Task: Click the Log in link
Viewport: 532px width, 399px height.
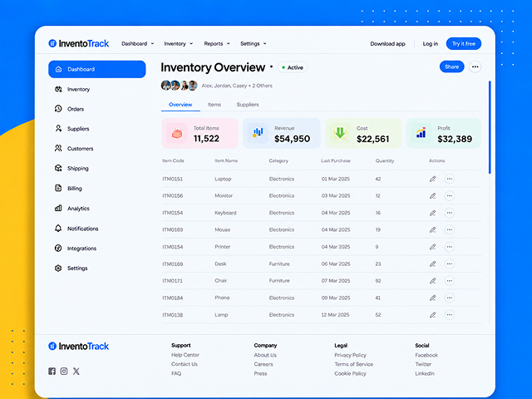Action: 431,43
